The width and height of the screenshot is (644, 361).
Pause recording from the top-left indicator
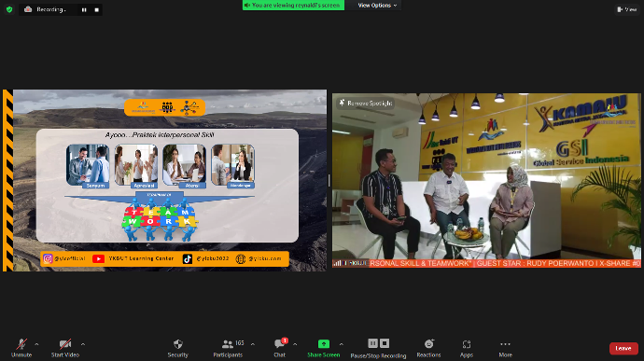pyautogui.click(x=84, y=10)
